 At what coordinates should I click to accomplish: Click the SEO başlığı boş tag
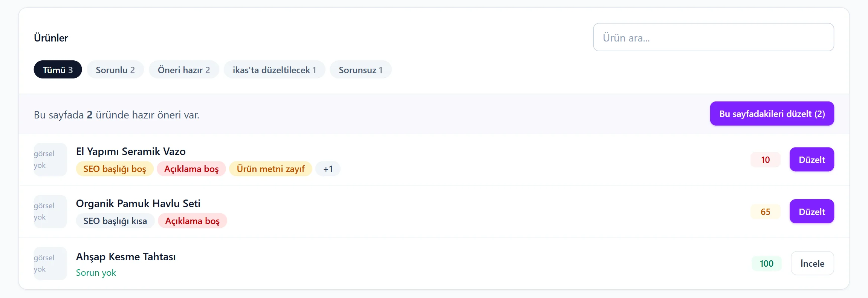point(115,169)
